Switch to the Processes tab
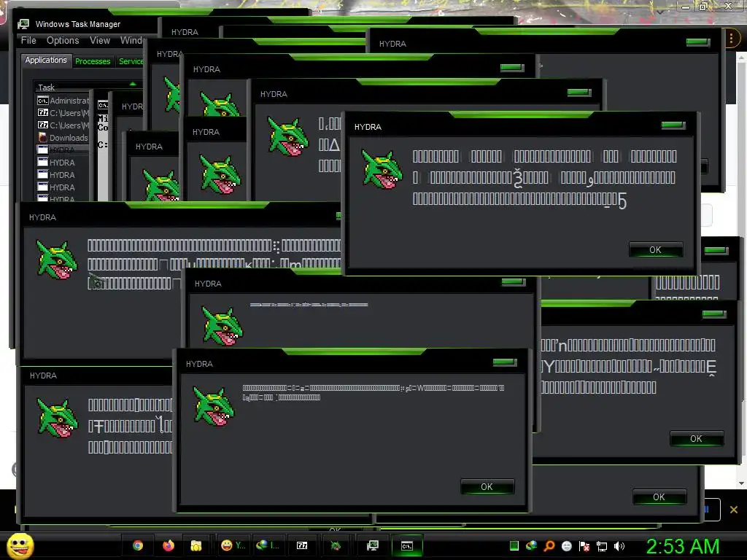 [93, 61]
